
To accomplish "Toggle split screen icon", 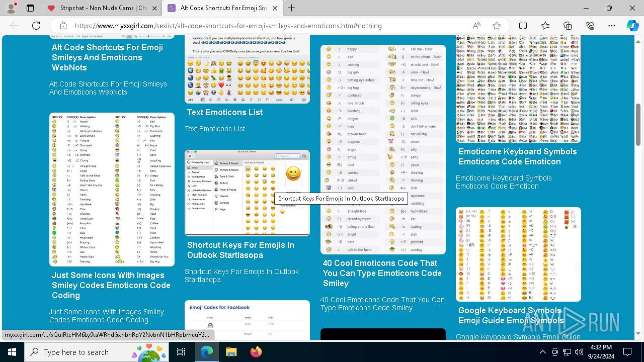I will click(523, 26).
